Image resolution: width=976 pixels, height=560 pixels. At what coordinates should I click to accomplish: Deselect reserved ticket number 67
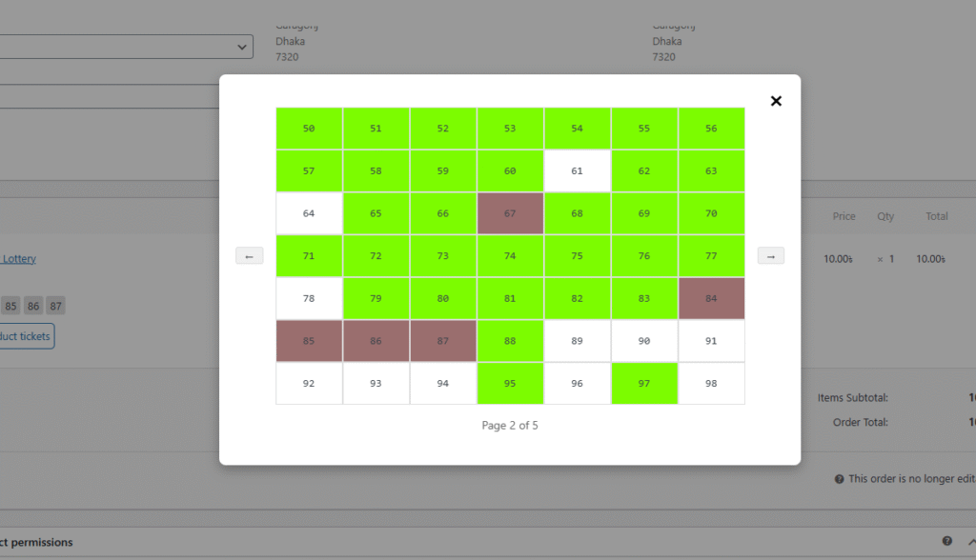pos(510,213)
